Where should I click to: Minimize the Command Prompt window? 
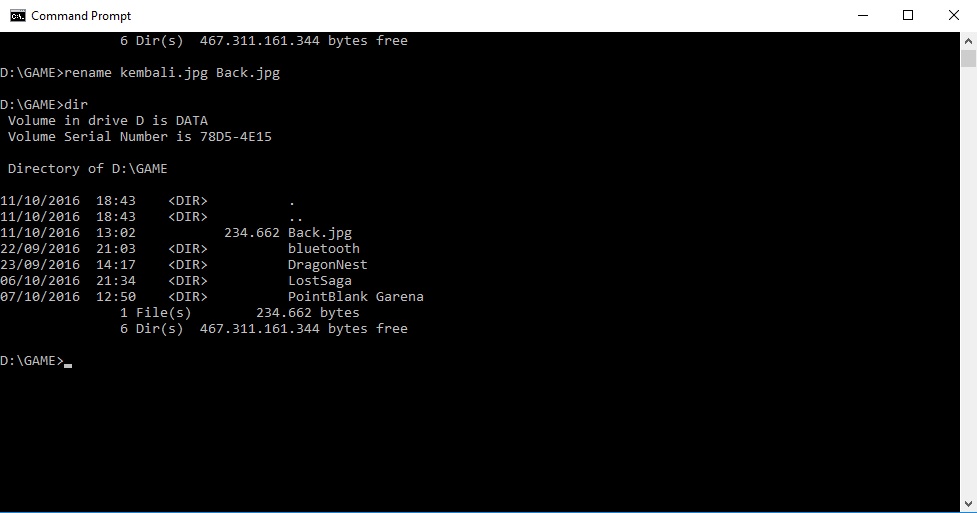coord(863,16)
